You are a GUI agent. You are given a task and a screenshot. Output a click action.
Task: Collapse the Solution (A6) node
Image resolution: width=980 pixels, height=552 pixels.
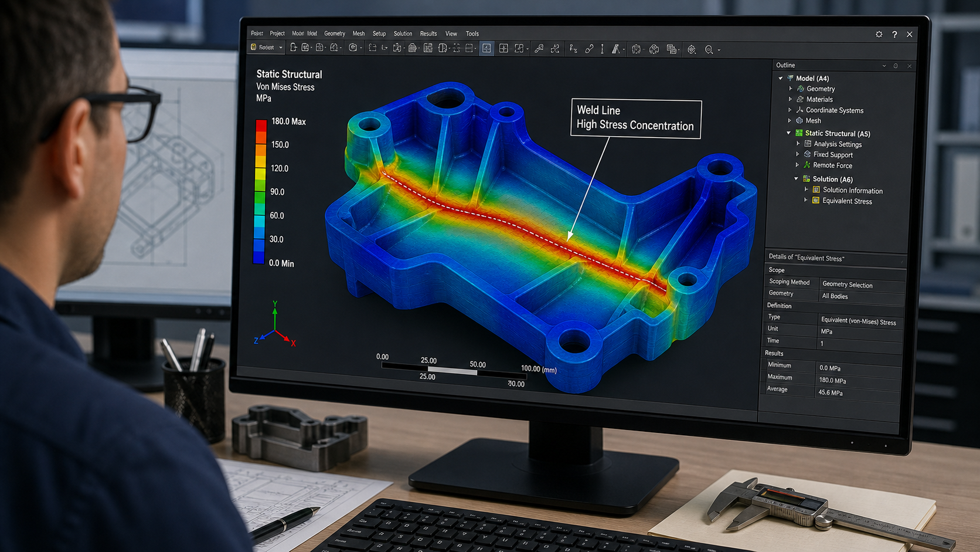[x=797, y=179]
